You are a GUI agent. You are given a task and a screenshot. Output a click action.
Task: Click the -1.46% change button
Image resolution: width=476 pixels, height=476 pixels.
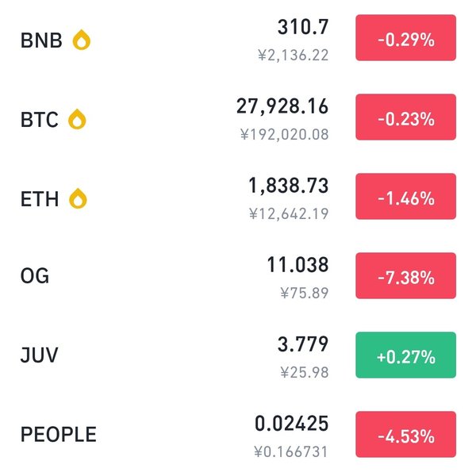406,197
